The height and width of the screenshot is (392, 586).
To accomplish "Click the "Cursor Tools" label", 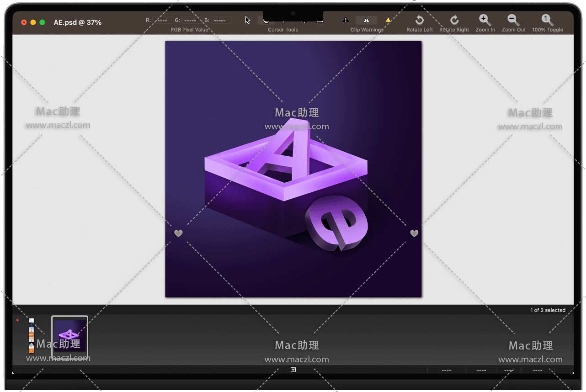I will pos(283,30).
